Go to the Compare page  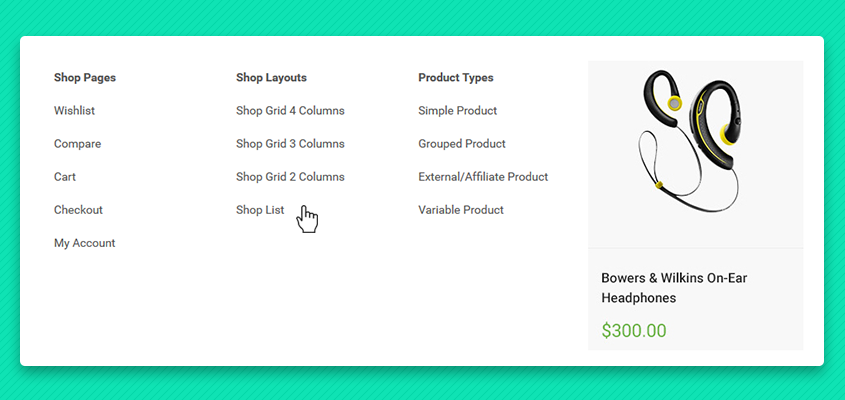click(x=77, y=144)
